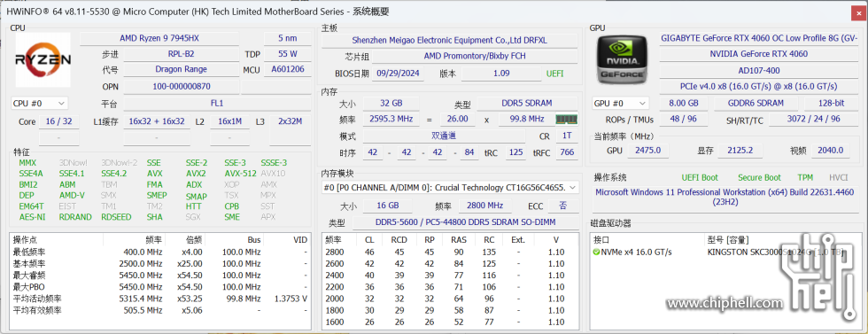Click the 8.00 GB video memory value
This screenshot has height=334, width=868.
click(684, 103)
